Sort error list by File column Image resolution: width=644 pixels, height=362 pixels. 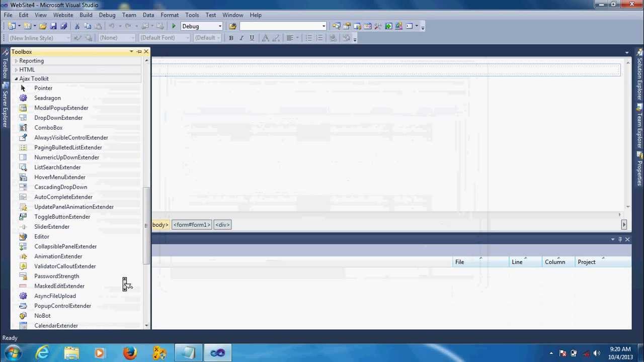click(x=480, y=262)
